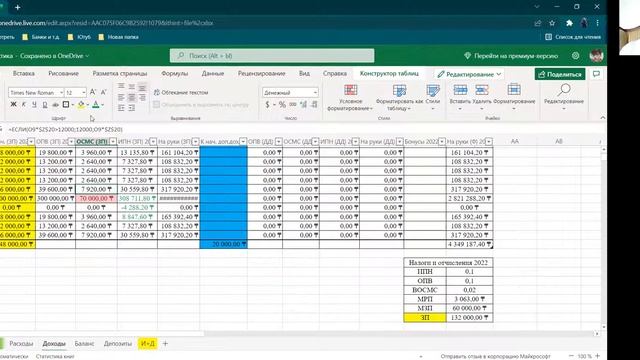
Task: Switch to the И+Д sheet tab
Action: 148,344
